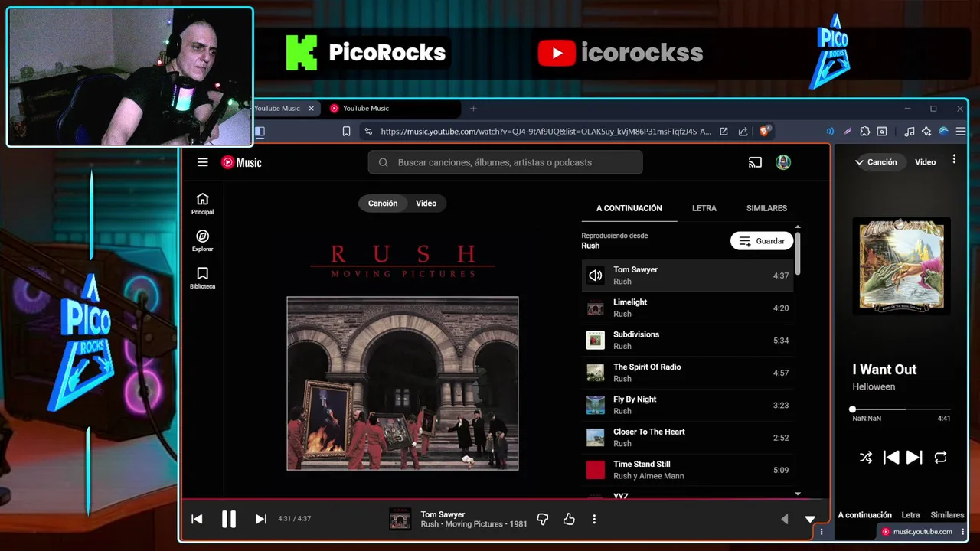Open the A CONTINUACIÓN tab
The image size is (980, 551).
click(629, 208)
